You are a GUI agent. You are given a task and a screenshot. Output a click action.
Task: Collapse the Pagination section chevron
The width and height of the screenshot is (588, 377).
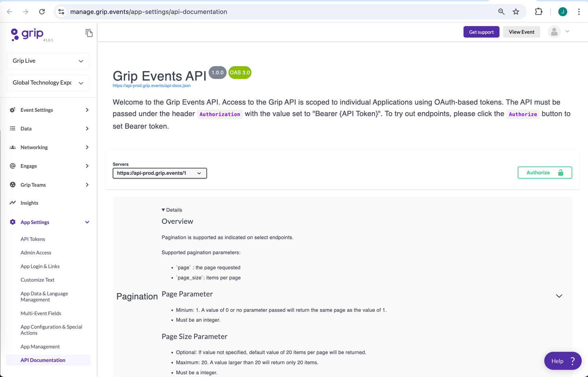point(559,296)
